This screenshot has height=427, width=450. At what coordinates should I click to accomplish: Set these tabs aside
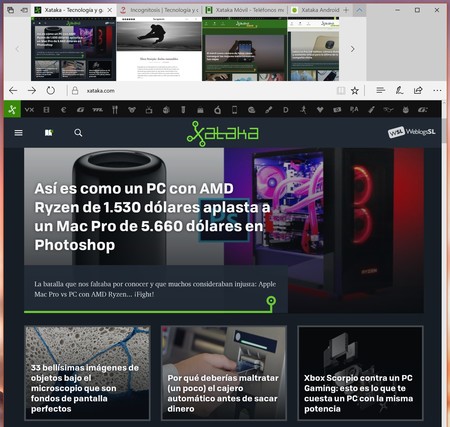pos(24,10)
